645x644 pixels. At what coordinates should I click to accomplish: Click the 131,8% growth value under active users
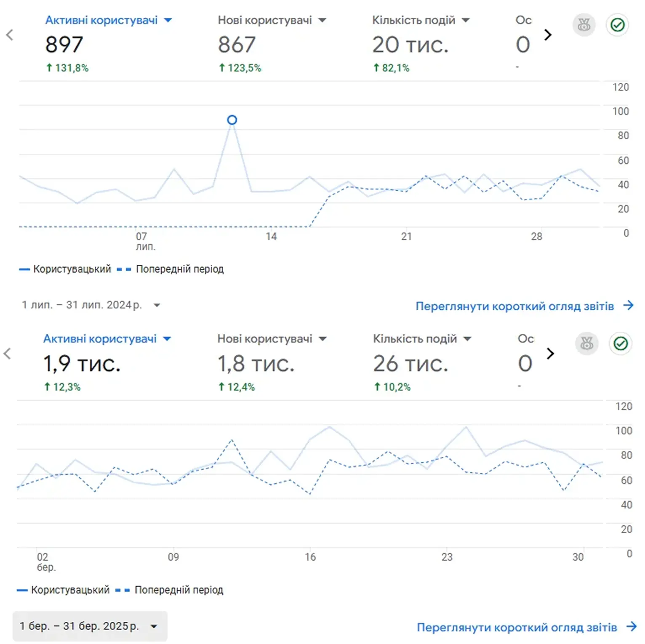pyautogui.click(x=67, y=68)
